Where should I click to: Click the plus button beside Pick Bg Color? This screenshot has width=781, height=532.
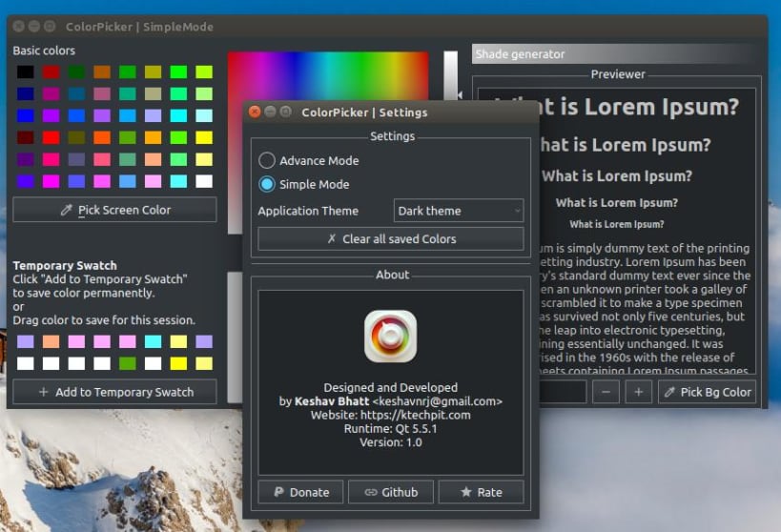pos(639,392)
